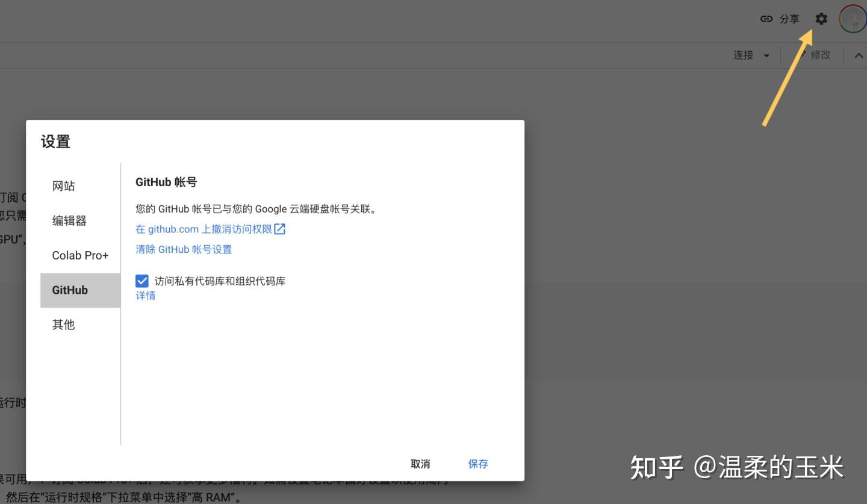Click the 分享 button in the top bar
Screen dimensions: 867x504
tap(789, 19)
